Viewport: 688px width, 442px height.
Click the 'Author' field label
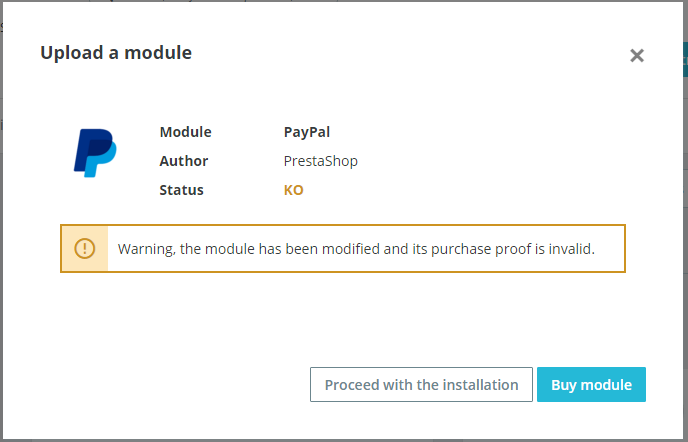click(184, 161)
